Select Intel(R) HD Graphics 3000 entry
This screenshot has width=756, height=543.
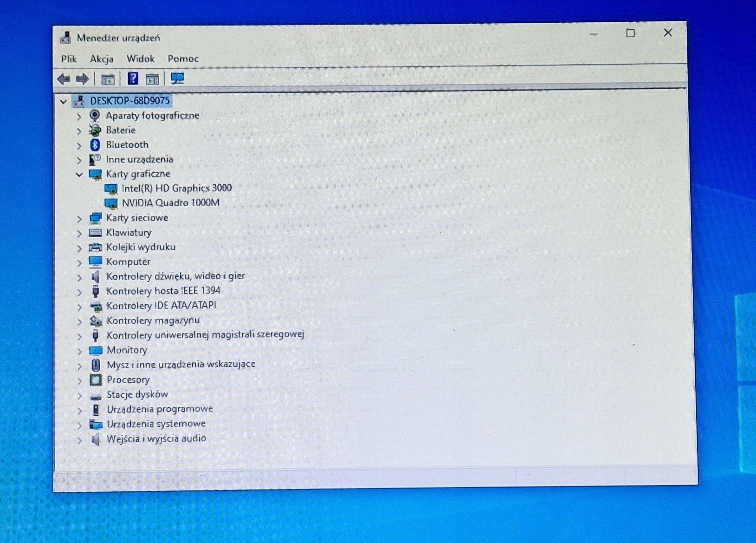point(176,188)
